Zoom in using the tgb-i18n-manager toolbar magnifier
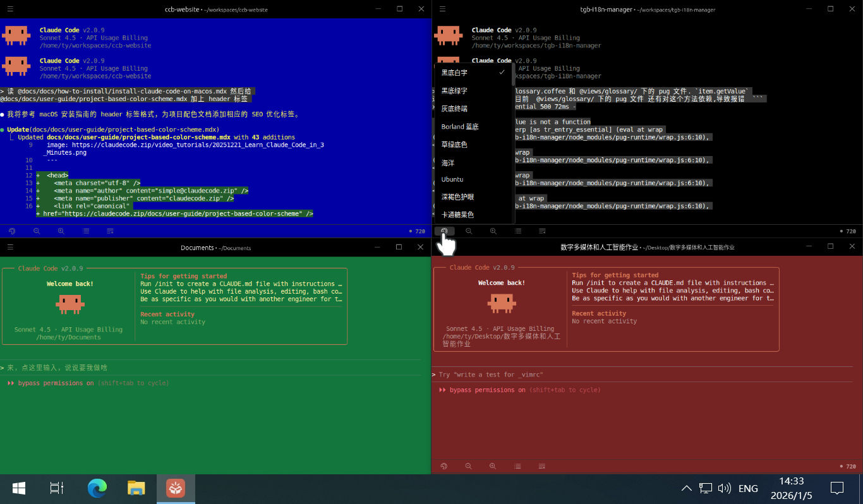Viewport: 863px width, 504px height. (x=493, y=231)
